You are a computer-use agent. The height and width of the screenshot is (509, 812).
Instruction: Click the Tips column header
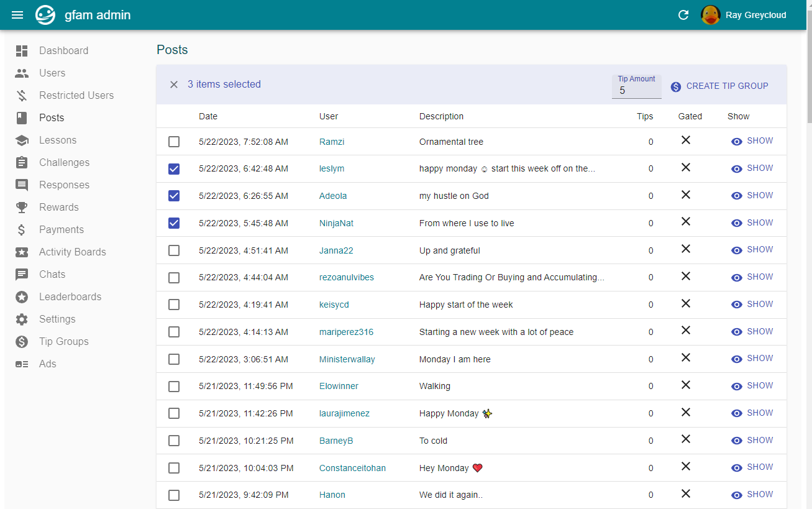[645, 116]
